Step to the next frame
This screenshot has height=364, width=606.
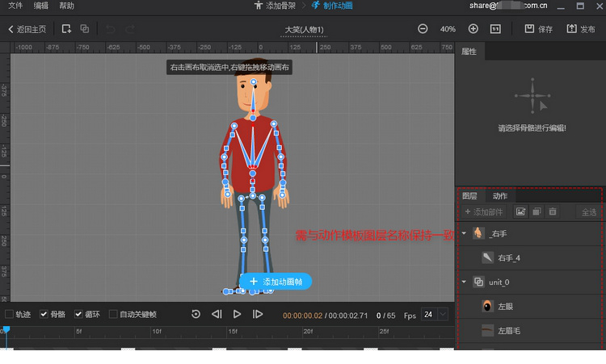pyautogui.click(x=258, y=314)
